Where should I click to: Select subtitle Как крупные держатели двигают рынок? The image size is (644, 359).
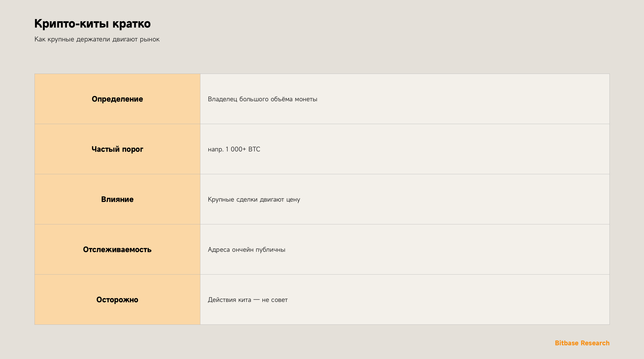pos(97,39)
